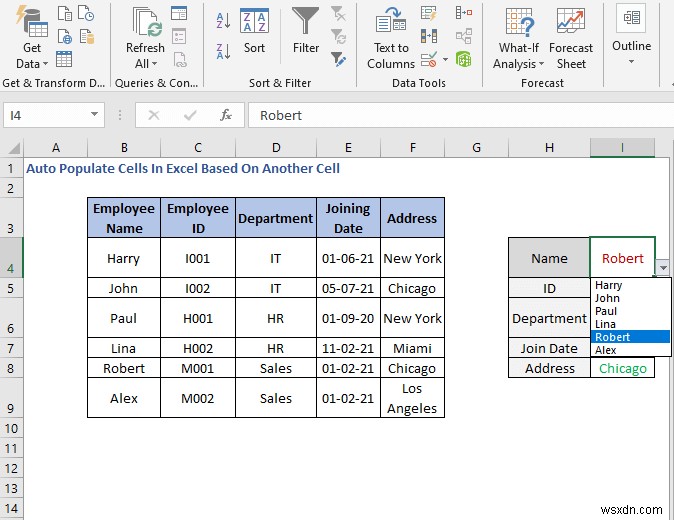
Task: Choose Harry from the dropdown list
Action: click(x=630, y=285)
